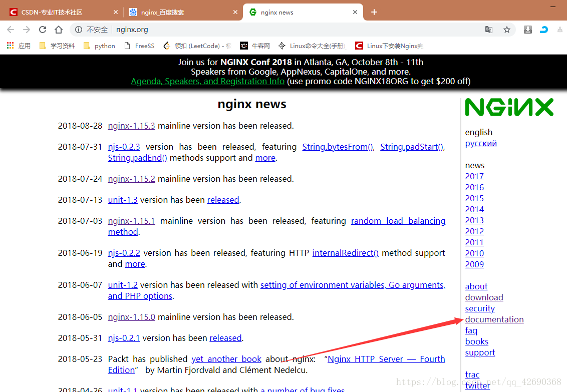Open the nginx-1.15.2 link
Image resolution: width=567 pixels, height=392 pixels.
[x=131, y=179]
